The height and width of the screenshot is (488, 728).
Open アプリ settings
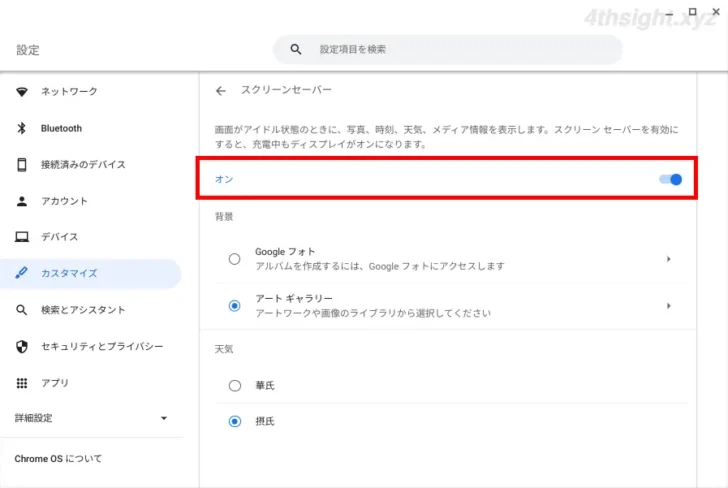tap(91, 383)
